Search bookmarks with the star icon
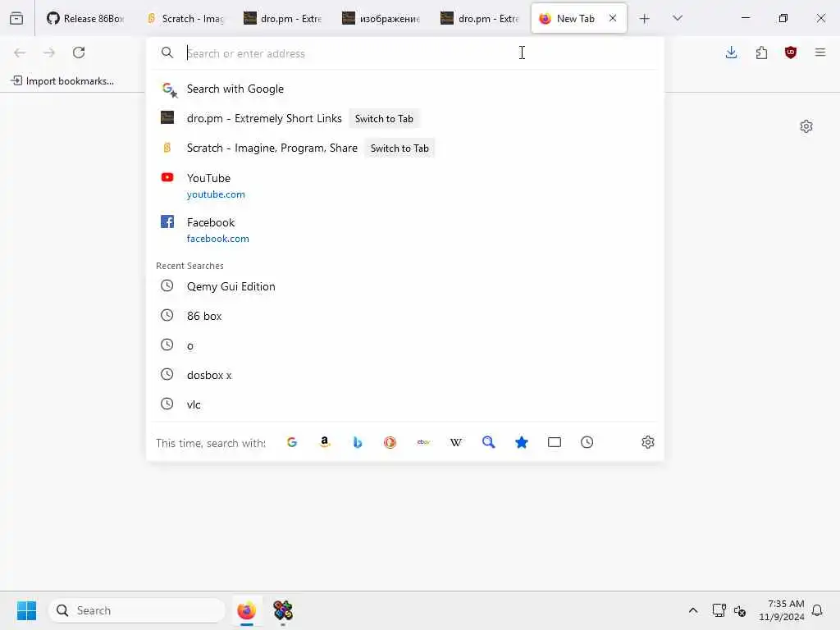This screenshot has height=630, width=840. [x=521, y=442]
